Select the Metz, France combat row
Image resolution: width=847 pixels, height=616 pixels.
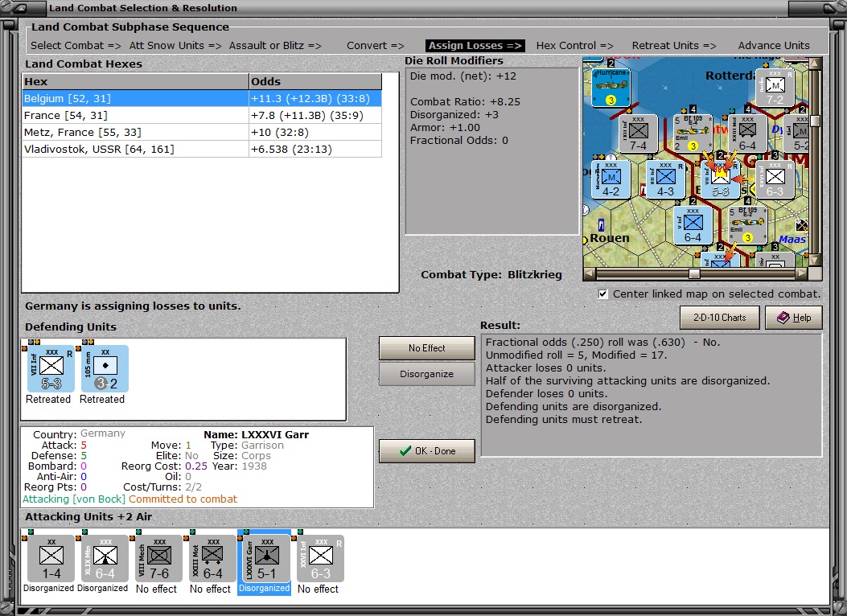pos(202,132)
